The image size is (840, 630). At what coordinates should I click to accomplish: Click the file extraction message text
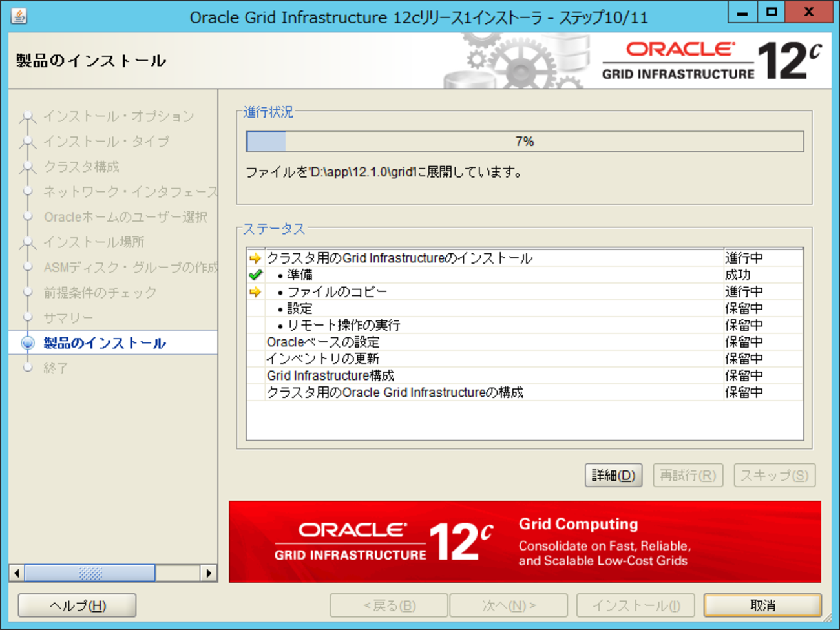(x=384, y=173)
